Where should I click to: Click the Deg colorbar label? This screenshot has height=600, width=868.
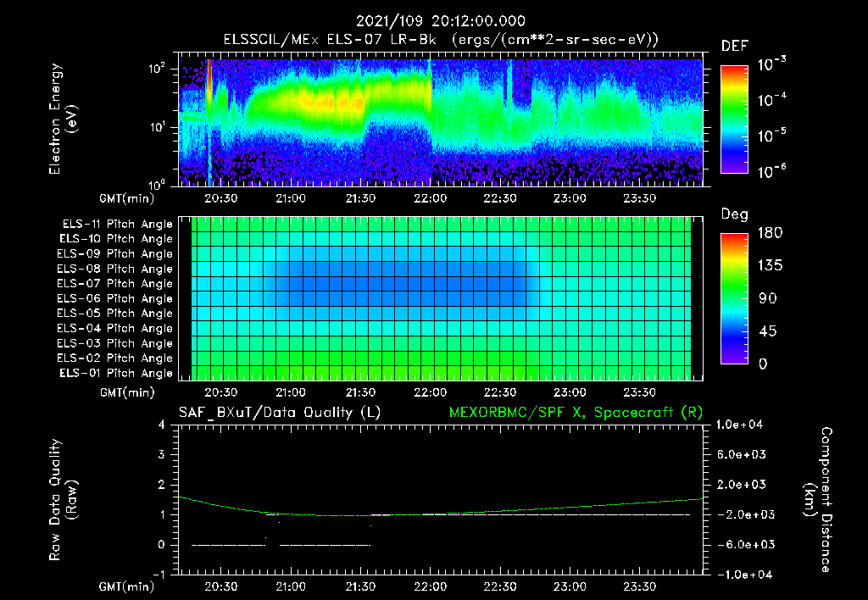point(735,214)
